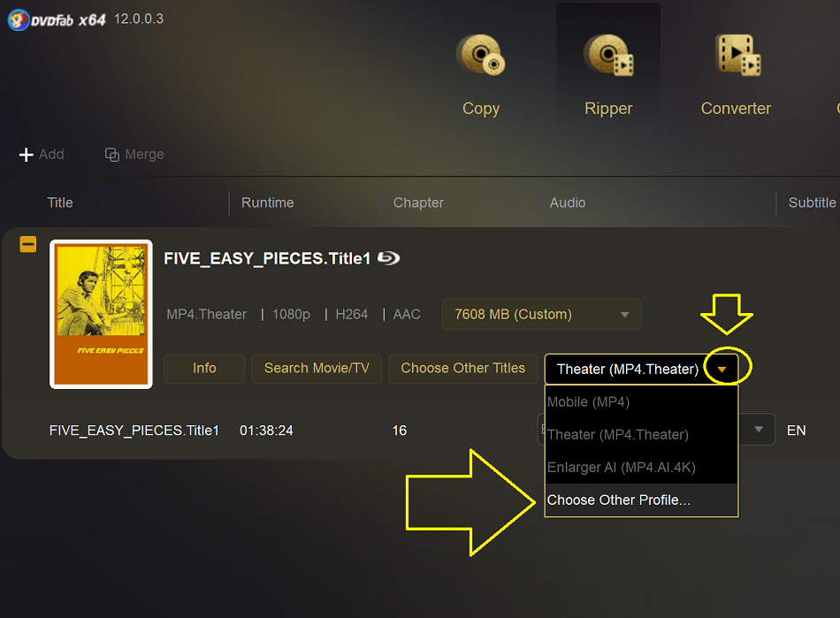Click the Merge label in the toolbar

click(144, 155)
